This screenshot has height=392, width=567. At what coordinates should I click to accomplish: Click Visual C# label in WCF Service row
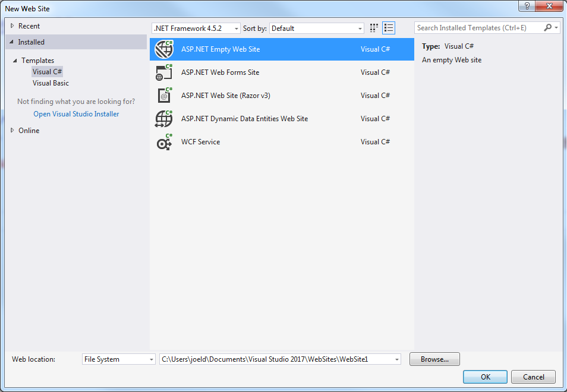click(x=376, y=141)
